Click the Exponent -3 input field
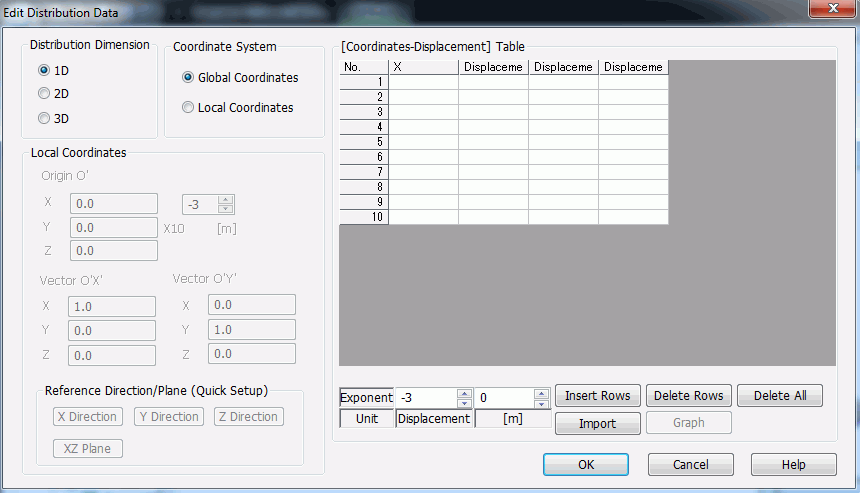Screen dimensions: 860x493 (425, 398)
